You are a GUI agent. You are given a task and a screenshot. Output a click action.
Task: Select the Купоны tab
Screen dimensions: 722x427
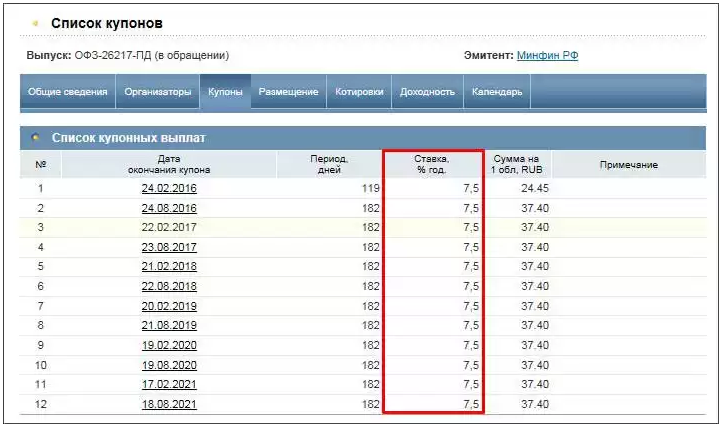(225, 92)
